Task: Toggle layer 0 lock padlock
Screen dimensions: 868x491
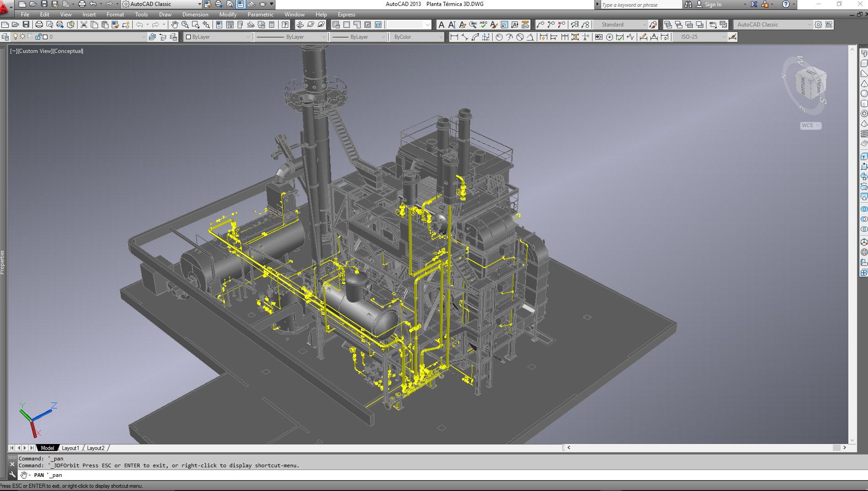Action: point(38,37)
